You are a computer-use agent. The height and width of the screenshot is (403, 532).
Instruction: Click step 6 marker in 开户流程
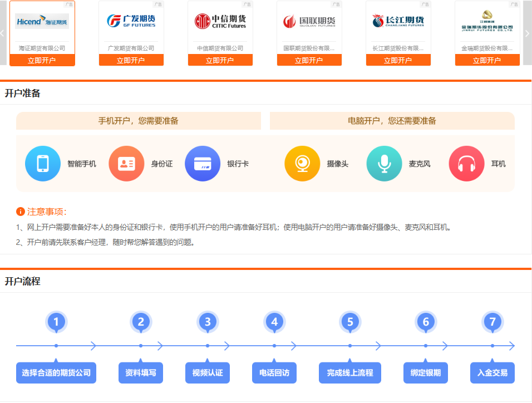(x=426, y=322)
